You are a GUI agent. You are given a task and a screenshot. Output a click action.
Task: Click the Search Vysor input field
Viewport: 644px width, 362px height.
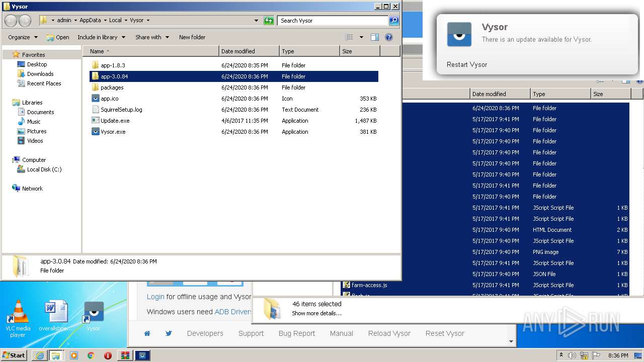point(333,21)
